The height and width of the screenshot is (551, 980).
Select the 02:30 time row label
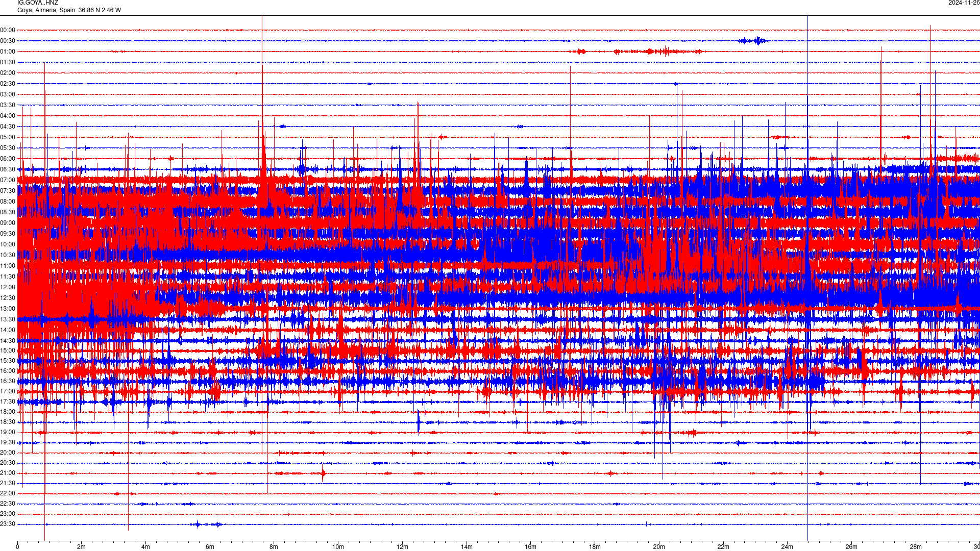click(x=8, y=84)
